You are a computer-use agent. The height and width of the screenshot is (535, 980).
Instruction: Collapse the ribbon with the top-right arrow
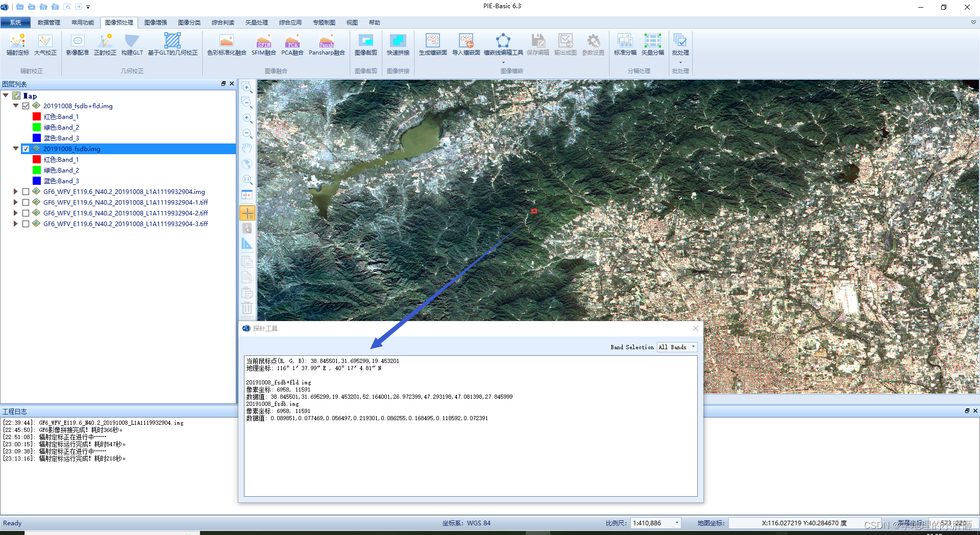pos(973,22)
